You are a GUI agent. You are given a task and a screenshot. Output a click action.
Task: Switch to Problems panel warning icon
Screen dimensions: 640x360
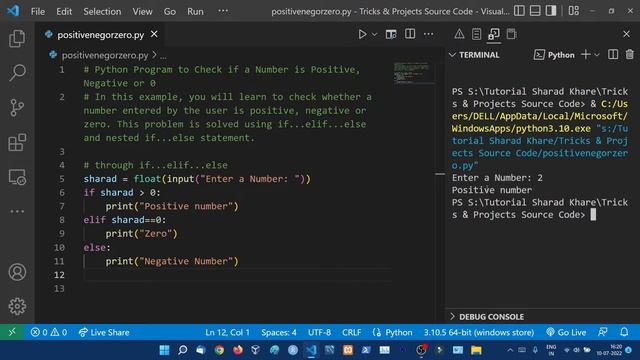tap(459, 34)
